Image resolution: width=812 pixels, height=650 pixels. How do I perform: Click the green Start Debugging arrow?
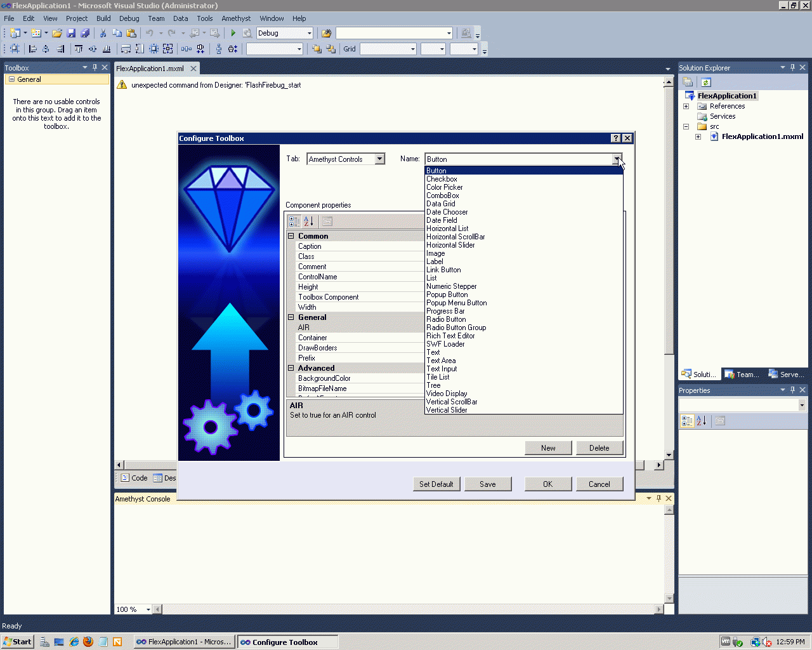pos(233,33)
